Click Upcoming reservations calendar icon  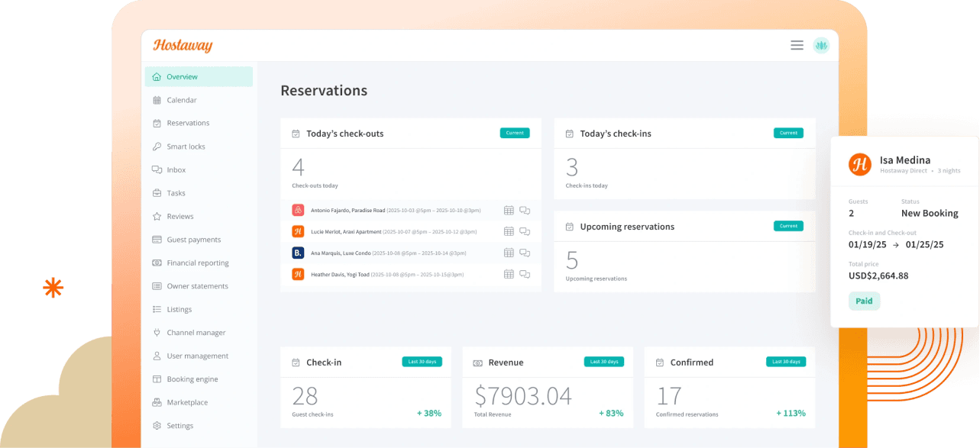tap(569, 227)
